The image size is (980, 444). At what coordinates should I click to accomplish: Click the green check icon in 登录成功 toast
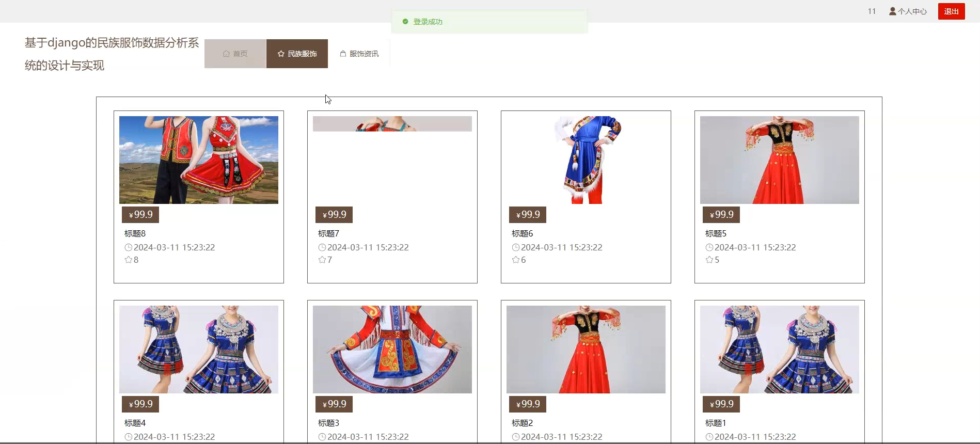coord(405,22)
